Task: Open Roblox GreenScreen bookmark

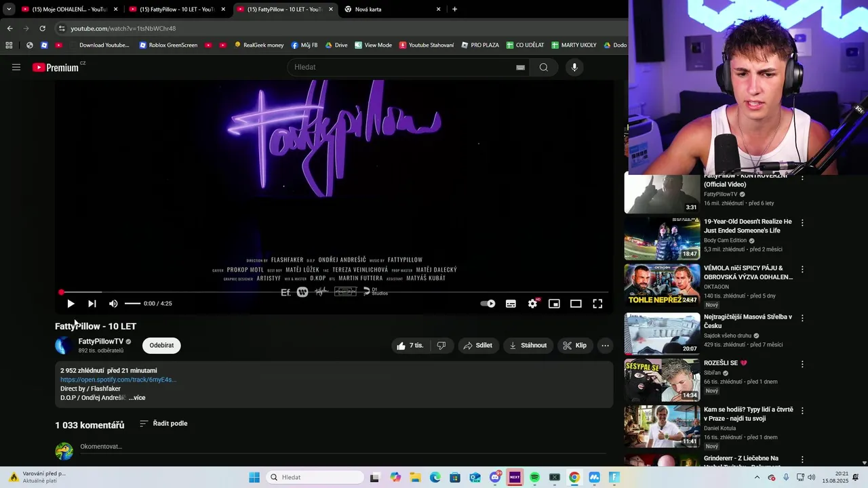Action: click(168, 45)
